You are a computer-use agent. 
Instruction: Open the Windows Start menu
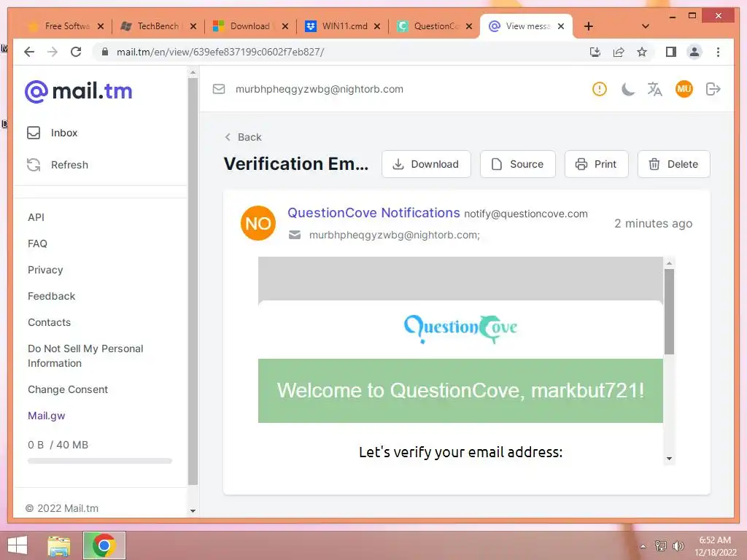point(18,545)
